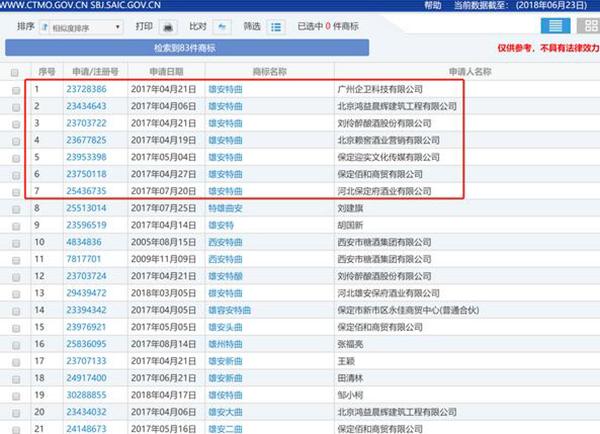Click the 商标名称 column header
600x434 pixels.
pyautogui.click(x=270, y=72)
